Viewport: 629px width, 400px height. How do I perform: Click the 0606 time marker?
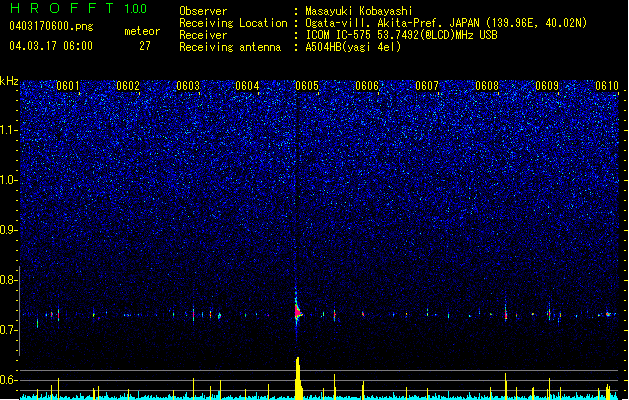(x=367, y=86)
